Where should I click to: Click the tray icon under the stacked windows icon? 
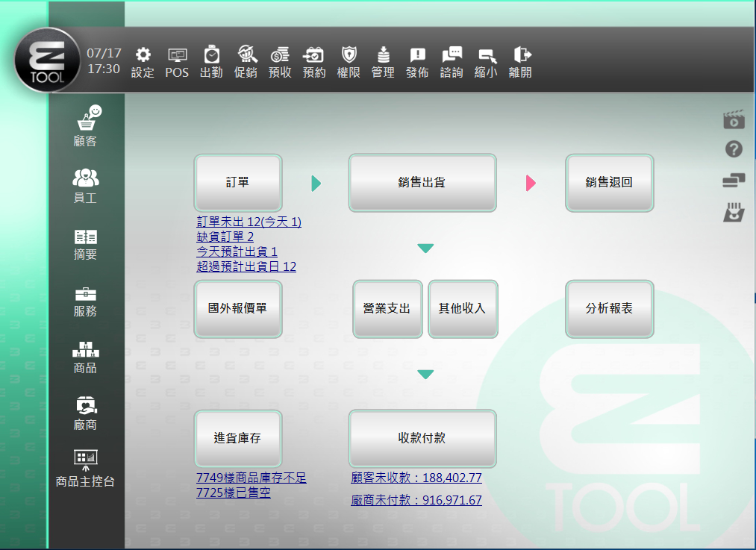(x=734, y=212)
